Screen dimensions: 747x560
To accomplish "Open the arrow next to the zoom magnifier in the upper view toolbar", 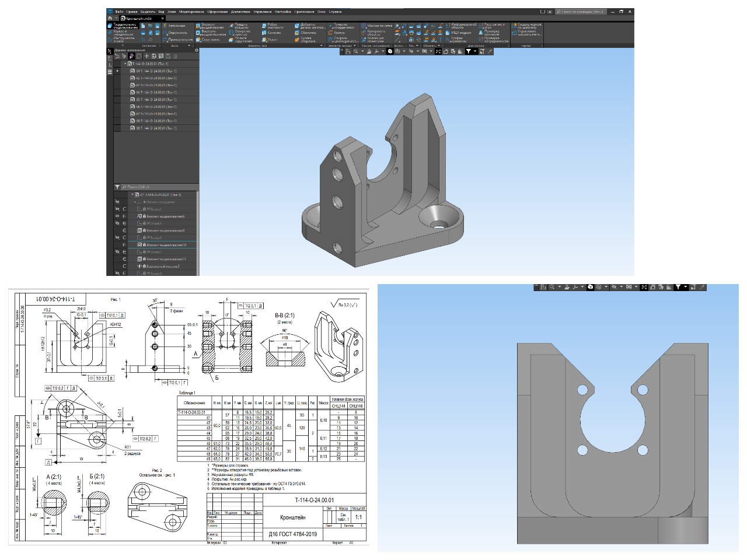I will [x=362, y=51].
